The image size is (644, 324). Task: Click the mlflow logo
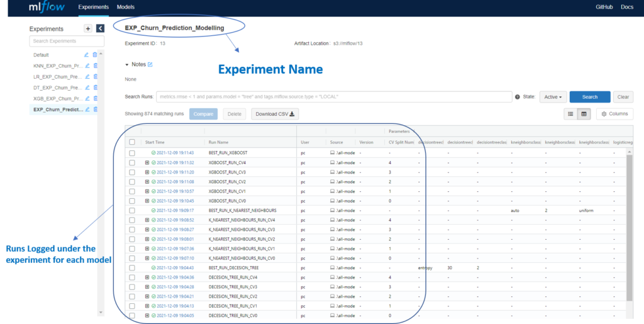point(47,8)
